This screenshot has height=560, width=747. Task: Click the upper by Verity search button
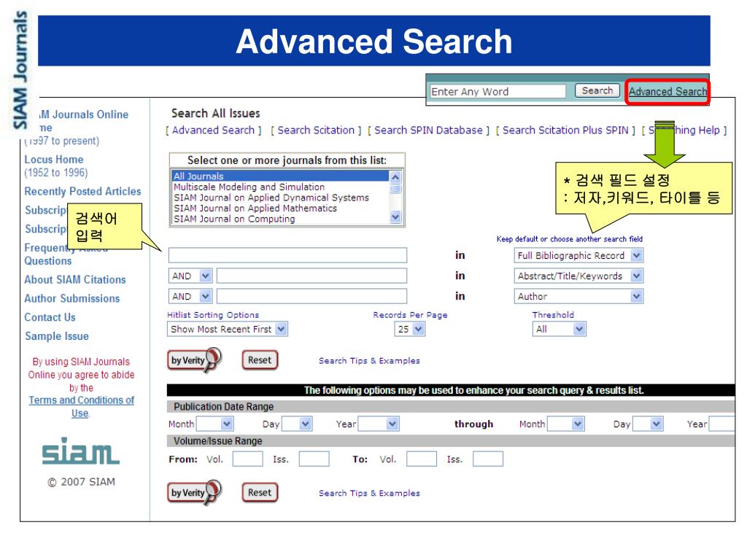pyautogui.click(x=194, y=360)
